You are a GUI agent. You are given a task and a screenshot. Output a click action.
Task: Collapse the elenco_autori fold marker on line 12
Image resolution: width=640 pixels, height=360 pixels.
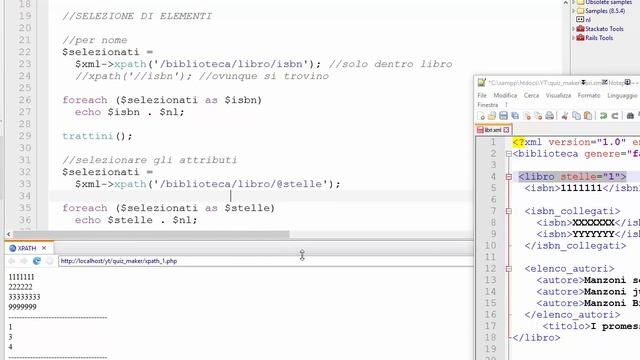pos(509,269)
